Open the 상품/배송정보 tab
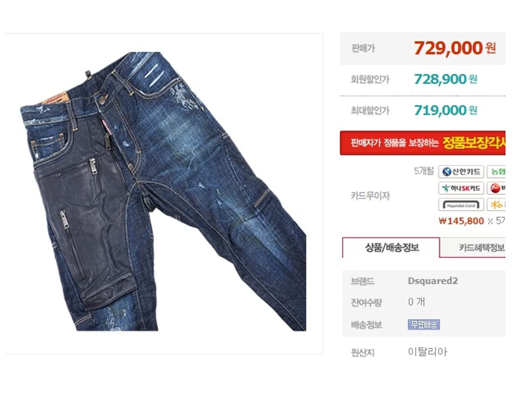This screenshot has width=525, height=420. pos(391,247)
